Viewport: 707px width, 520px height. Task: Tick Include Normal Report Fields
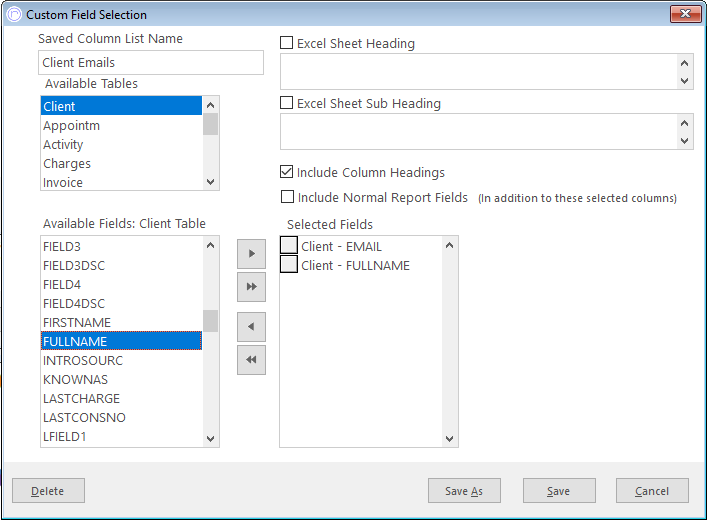pos(287,197)
